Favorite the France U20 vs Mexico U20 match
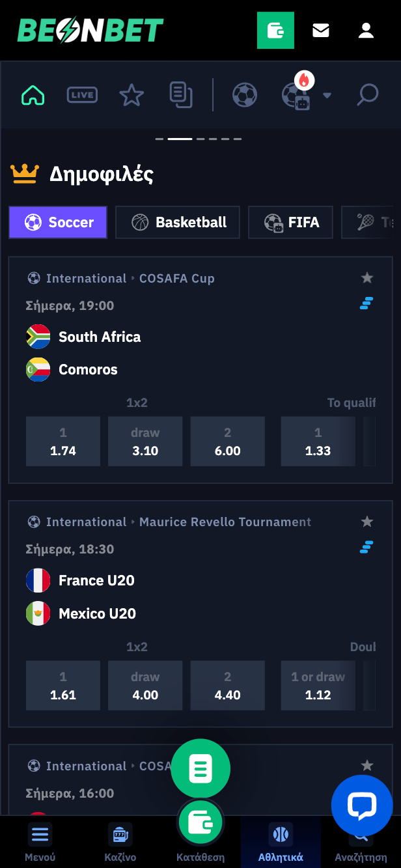401x868 pixels. tap(367, 522)
